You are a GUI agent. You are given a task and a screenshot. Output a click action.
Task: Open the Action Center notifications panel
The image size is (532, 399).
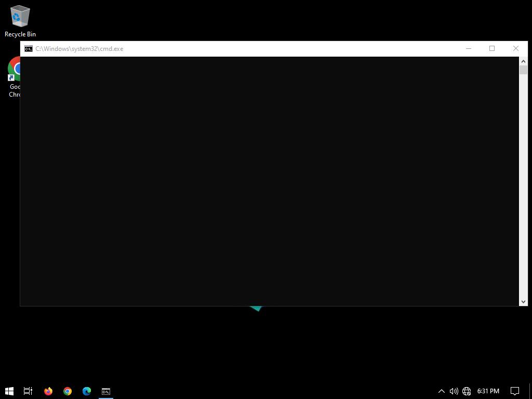tap(515, 391)
